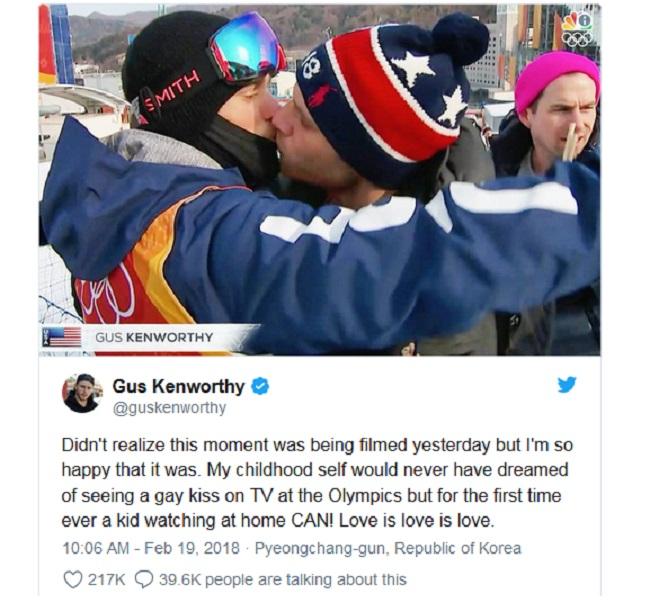The width and height of the screenshot is (650, 603).
Task: Click the blue mirrored ski goggles in photo
Action: click(246, 48)
